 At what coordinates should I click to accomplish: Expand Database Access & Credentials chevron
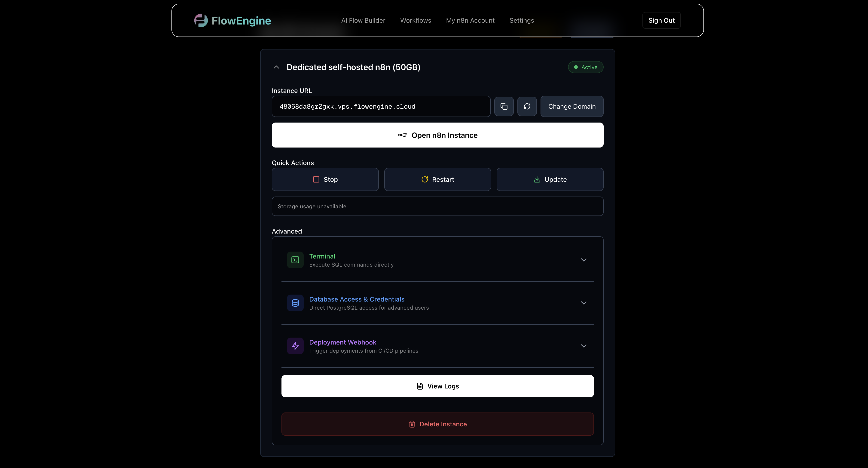584,303
